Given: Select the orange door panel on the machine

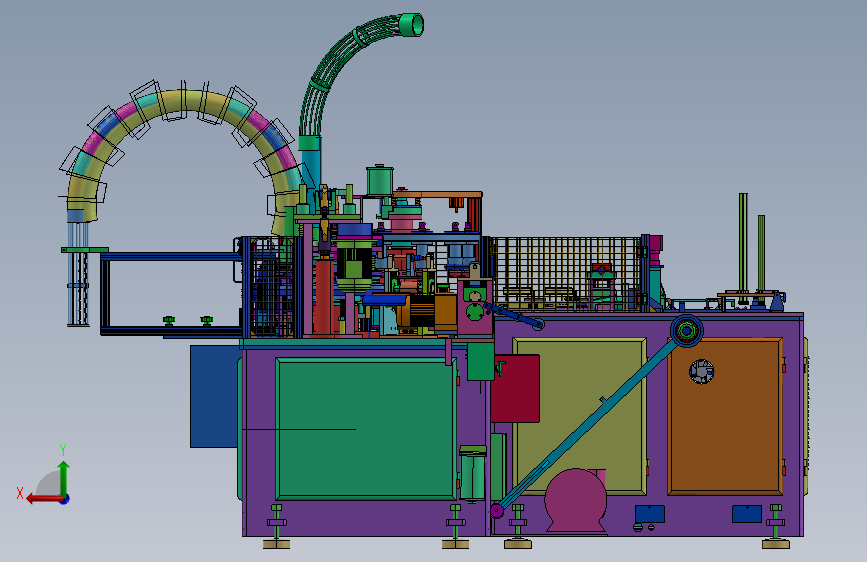Looking at the screenshot, I should click(x=724, y=416).
